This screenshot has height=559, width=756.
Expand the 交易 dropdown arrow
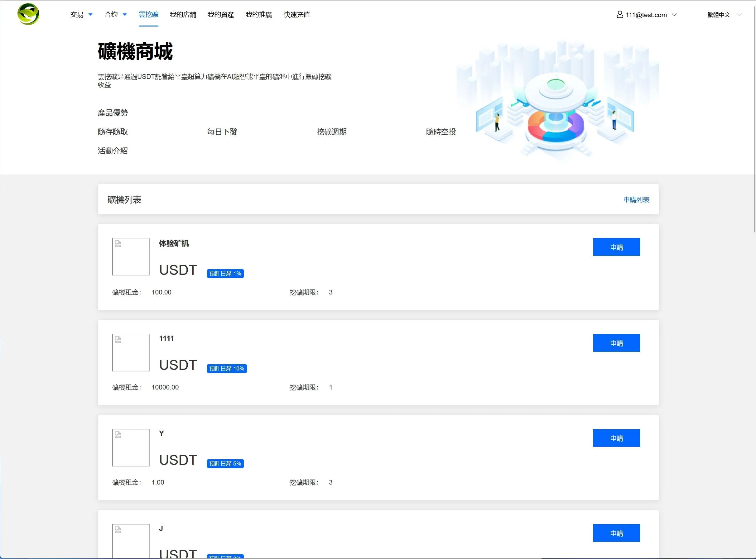(x=90, y=15)
